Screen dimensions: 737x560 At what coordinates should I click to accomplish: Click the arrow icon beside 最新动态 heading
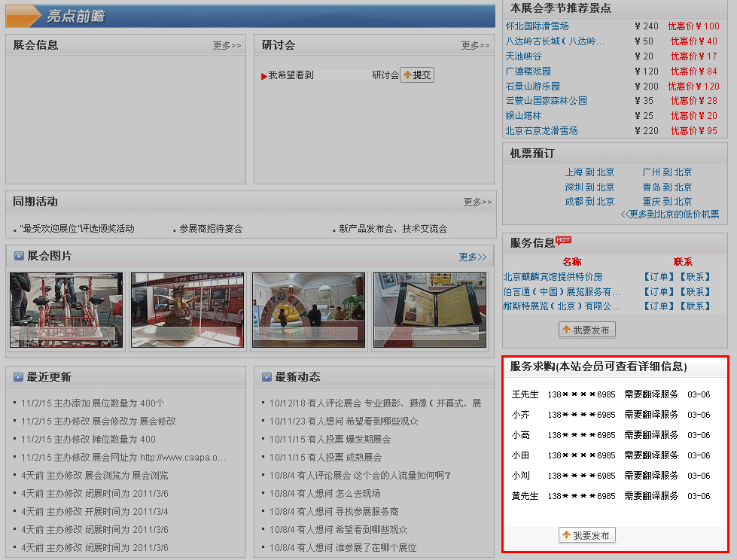point(266,377)
